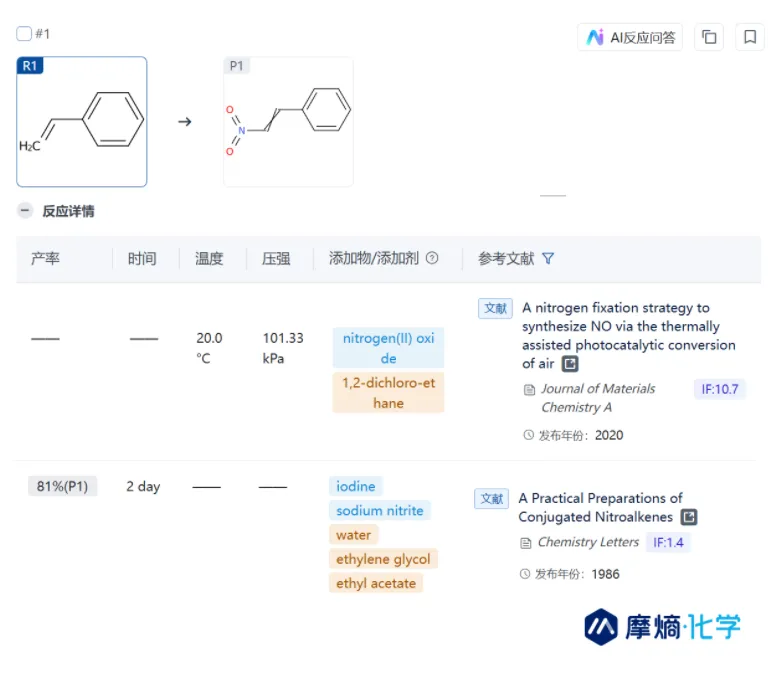Open the AI反应问答 assistant

(x=630, y=37)
